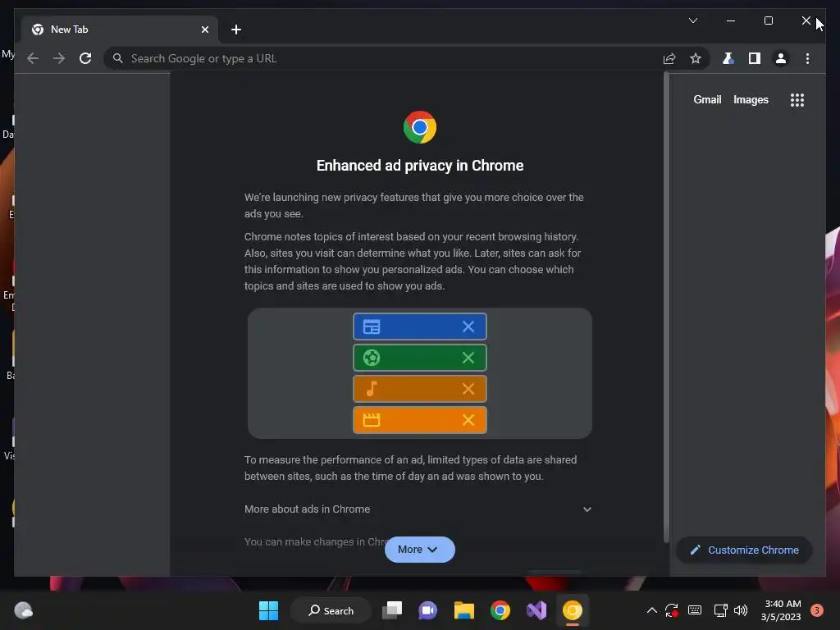
Task: Open Images link
Action: pyautogui.click(x=751, y=99)
